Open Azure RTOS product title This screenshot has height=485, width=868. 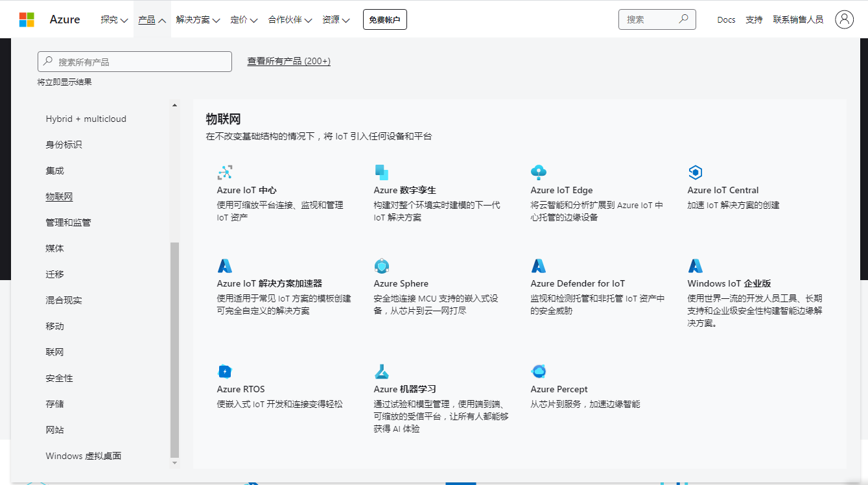click(240, 389)
